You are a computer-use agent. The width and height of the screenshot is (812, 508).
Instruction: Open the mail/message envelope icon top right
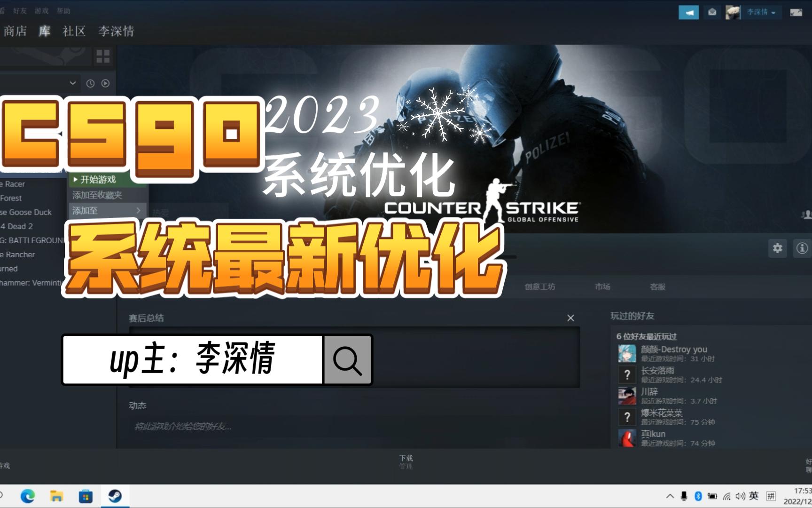pyautogui.click(x=711, y=12)
